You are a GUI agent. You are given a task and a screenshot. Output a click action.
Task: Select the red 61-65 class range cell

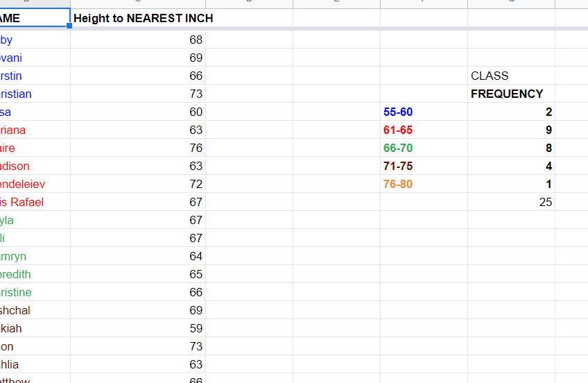424,130
